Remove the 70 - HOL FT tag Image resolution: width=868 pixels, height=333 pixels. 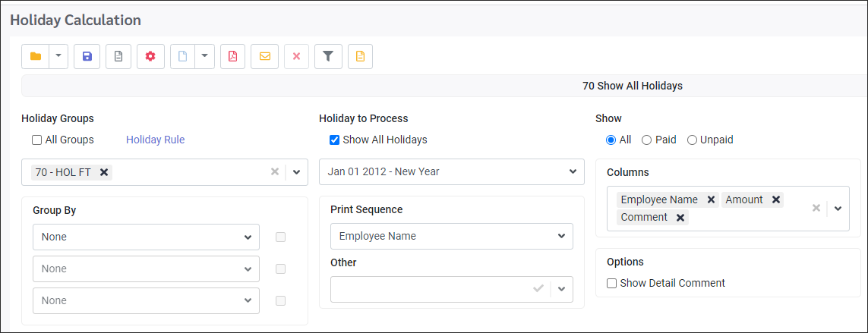pos(103,172)
